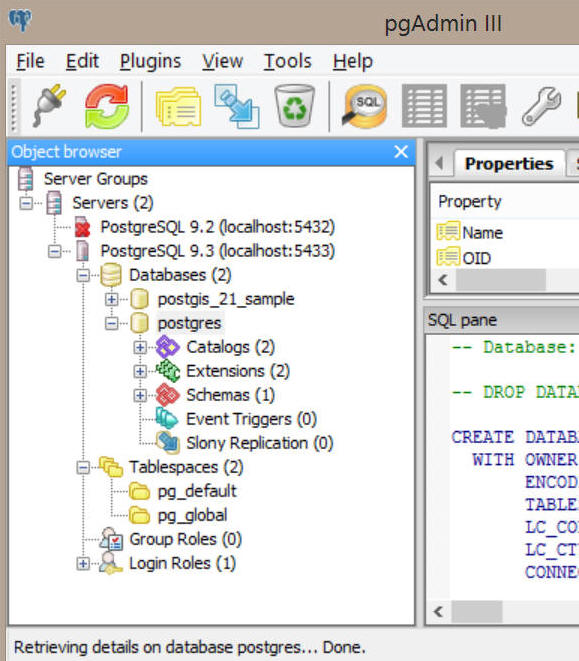Click the Extensions green icon
Viewport: 579px width, 661px height.
(x=168, y=371)
